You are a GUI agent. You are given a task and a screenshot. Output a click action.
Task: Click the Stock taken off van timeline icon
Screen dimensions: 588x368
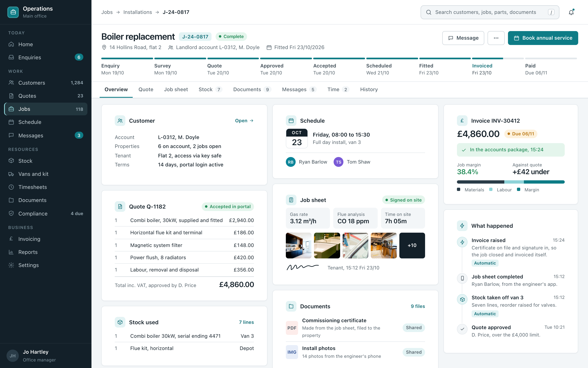462,299
